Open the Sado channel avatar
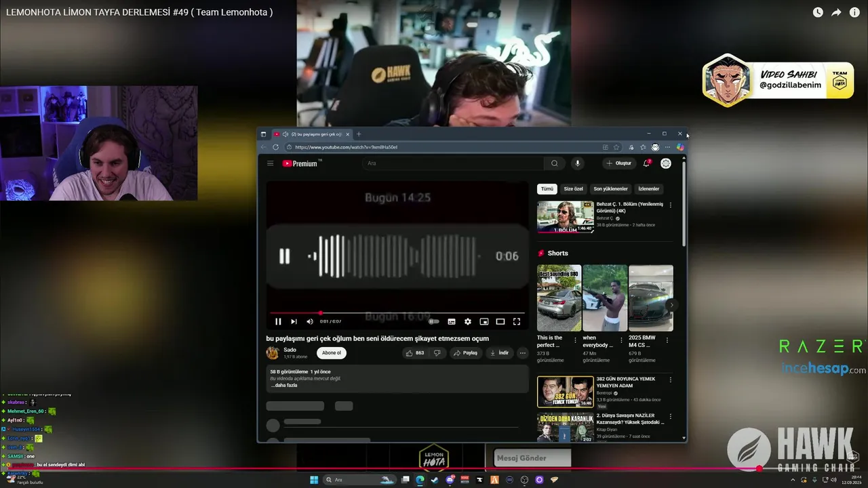This screenshot has width=868, height=488. (273, 353)
